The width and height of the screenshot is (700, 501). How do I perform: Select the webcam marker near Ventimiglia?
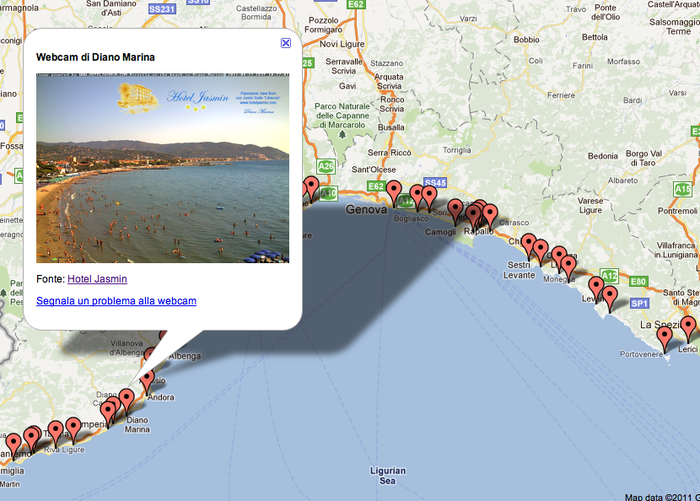pos(13,443)
